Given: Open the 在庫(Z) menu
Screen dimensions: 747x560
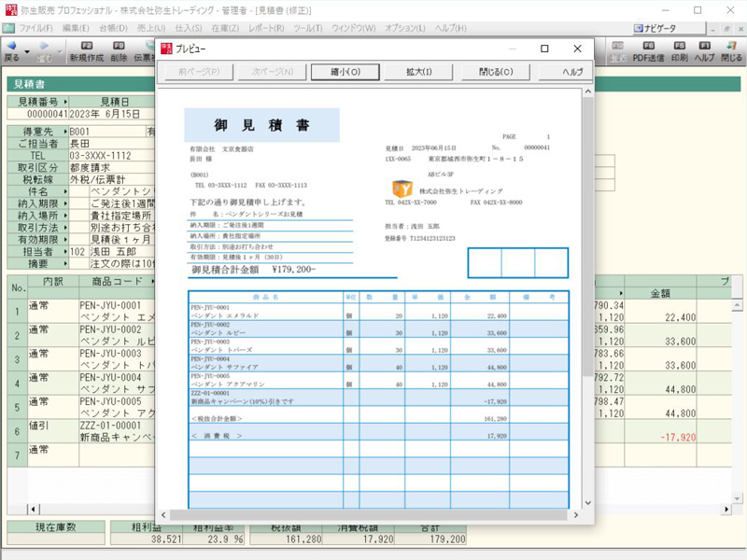Looking at the screenshot, I should click(225, 29).
